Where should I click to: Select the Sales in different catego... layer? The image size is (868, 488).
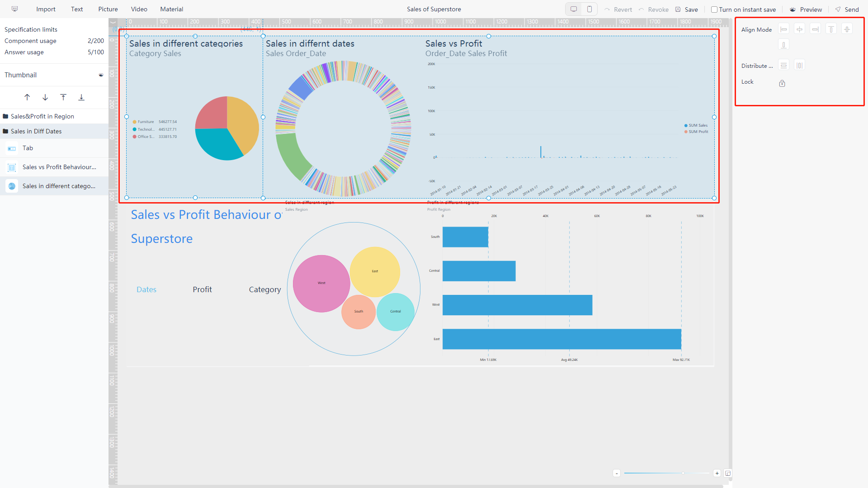click(x=54, y=186)
